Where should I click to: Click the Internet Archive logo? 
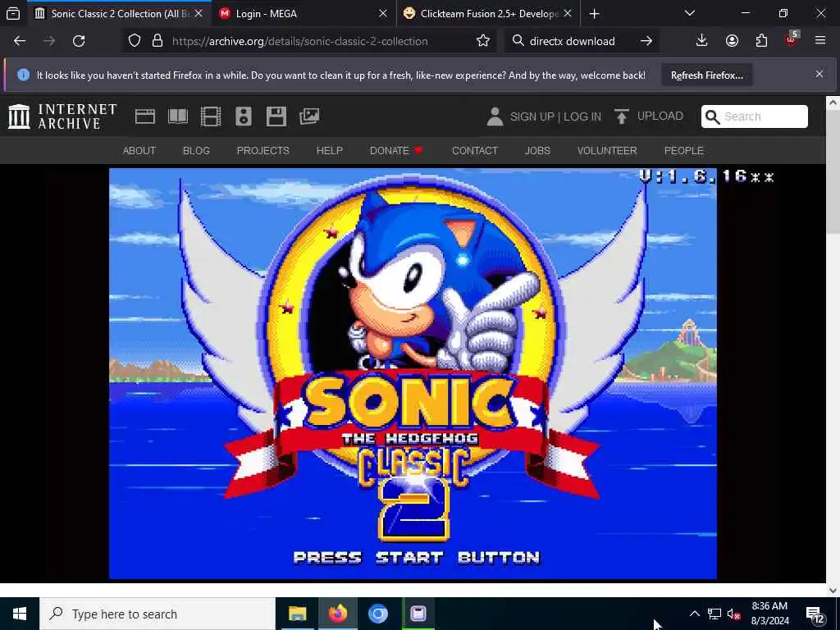click(62, 116)
